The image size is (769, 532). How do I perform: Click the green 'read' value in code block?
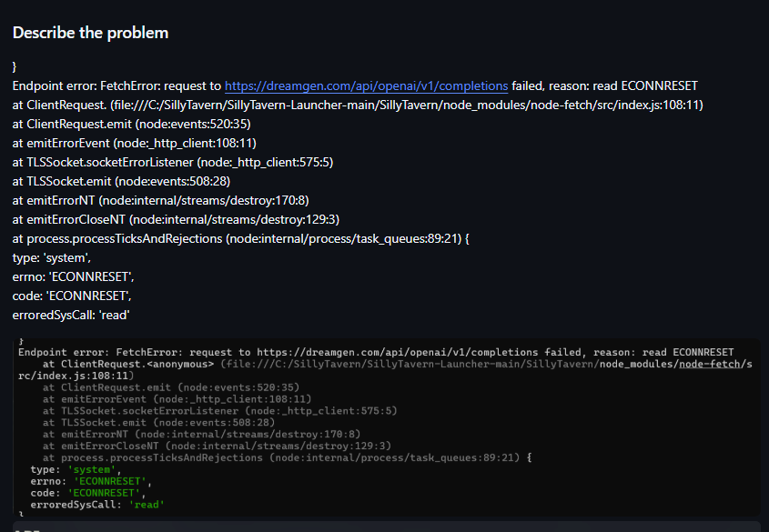tap(147, 505)
